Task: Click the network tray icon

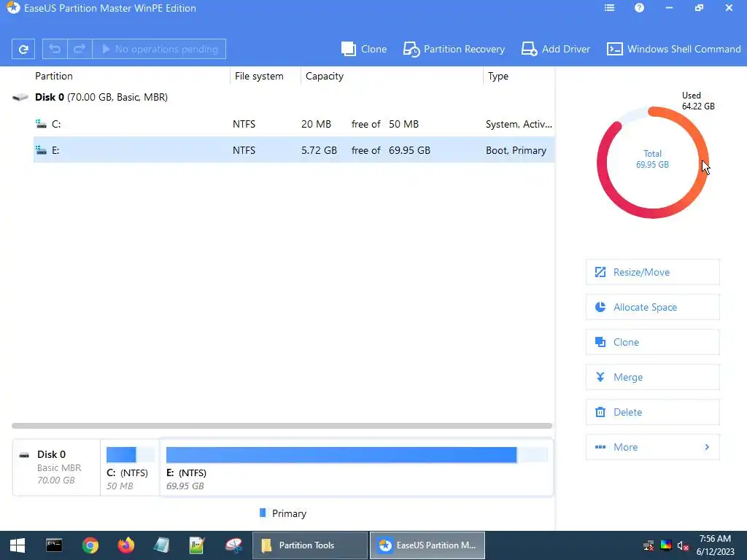Action: coord(649,545)
